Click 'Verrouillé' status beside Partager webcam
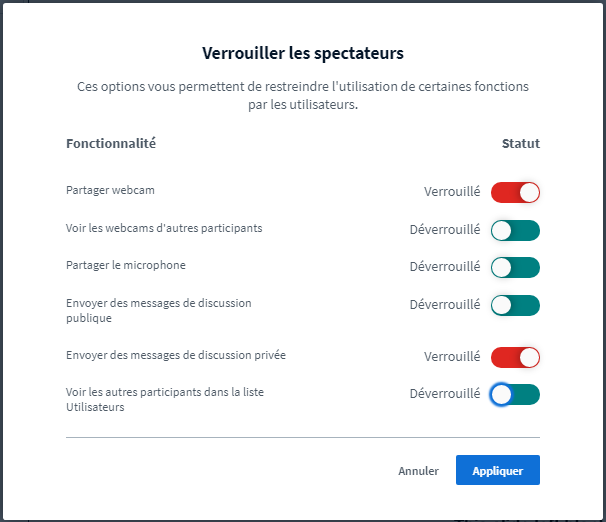The height and width of the screenshot is (522, 606). (452, 192)
